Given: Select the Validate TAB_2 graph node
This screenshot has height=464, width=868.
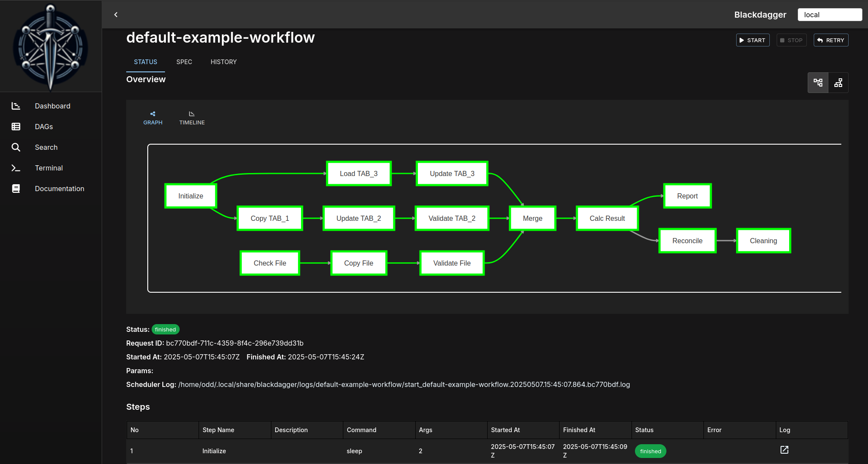Looking at the screenshot, I should pos(452,218).
